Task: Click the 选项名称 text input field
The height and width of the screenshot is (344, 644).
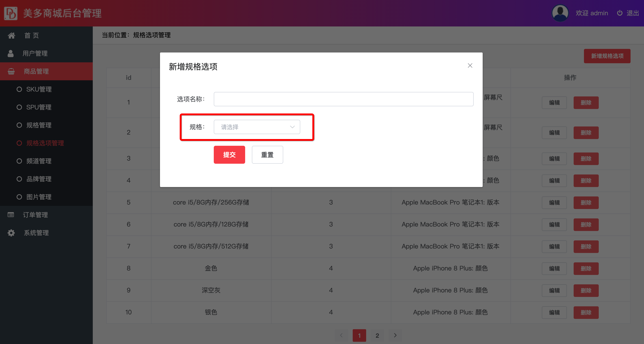Action: tap(343, 99)
